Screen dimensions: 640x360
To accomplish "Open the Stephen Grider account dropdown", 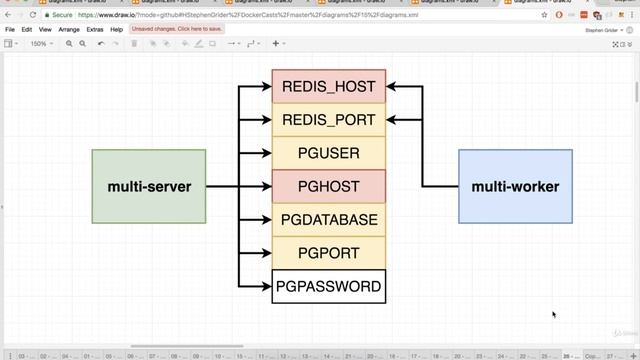I will pyautogui.click(x=604, y=30).
